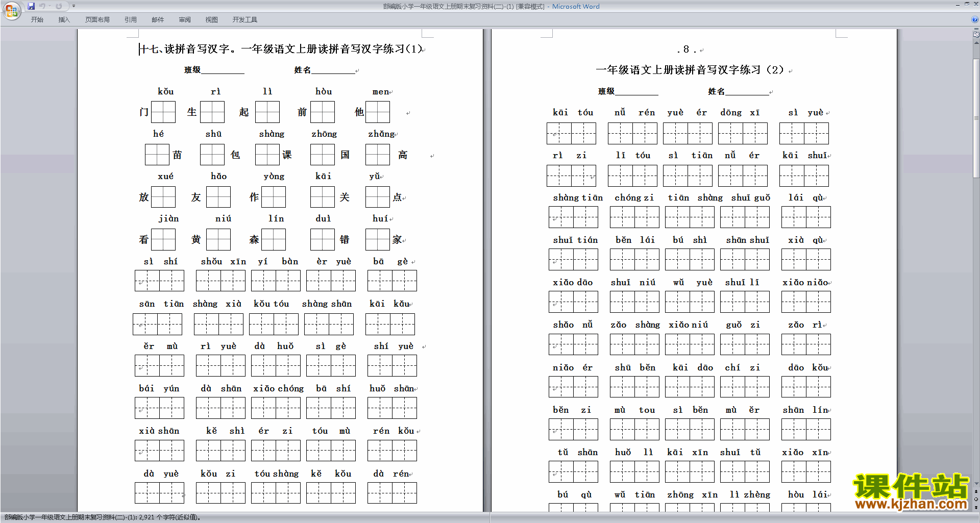Save the document with the floppy icon

tap(31, 6)
